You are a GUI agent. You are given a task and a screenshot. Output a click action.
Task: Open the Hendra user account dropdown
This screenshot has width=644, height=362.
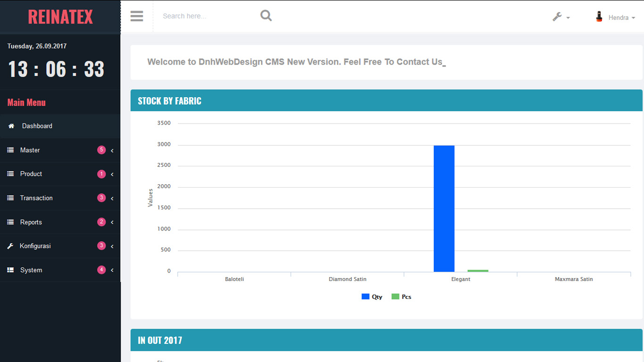621,17
